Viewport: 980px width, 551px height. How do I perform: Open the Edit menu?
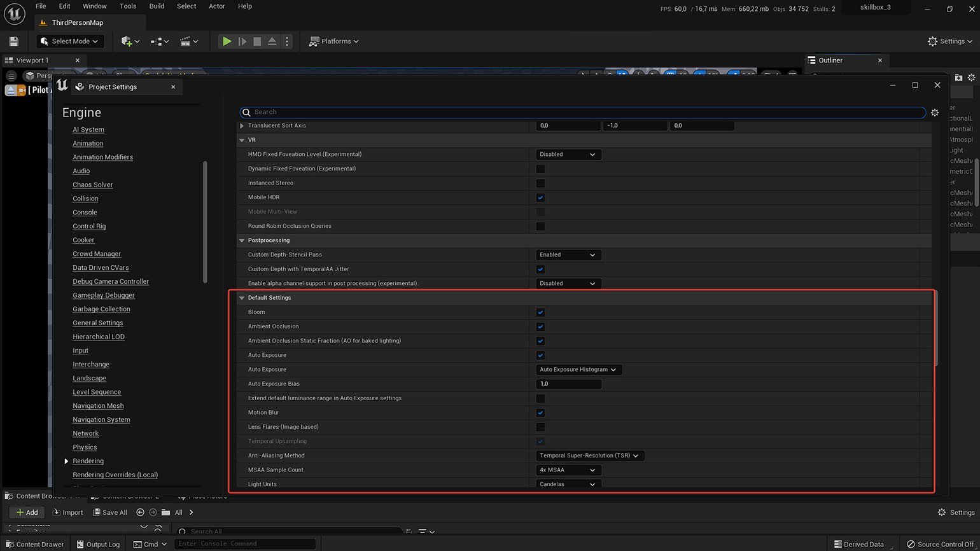[65, 6]
